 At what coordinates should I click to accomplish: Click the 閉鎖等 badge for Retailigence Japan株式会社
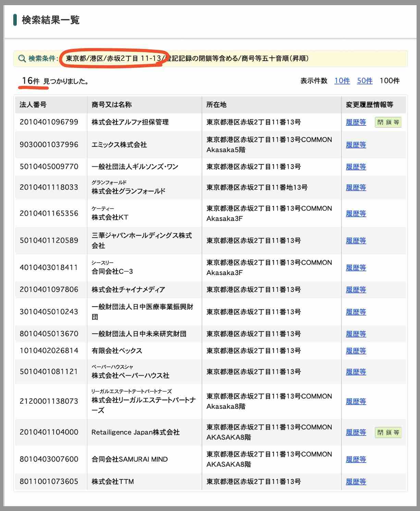[x=388, y=432]
